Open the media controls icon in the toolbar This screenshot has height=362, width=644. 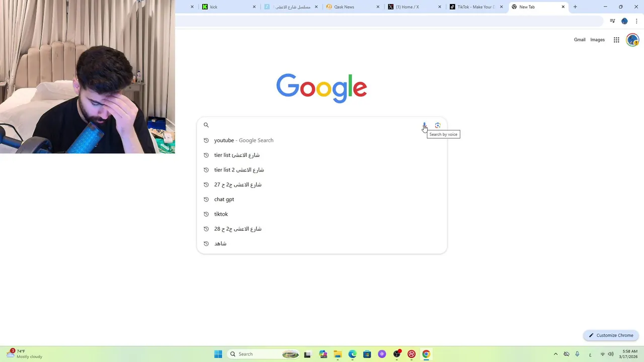click(x=612, y=21)
